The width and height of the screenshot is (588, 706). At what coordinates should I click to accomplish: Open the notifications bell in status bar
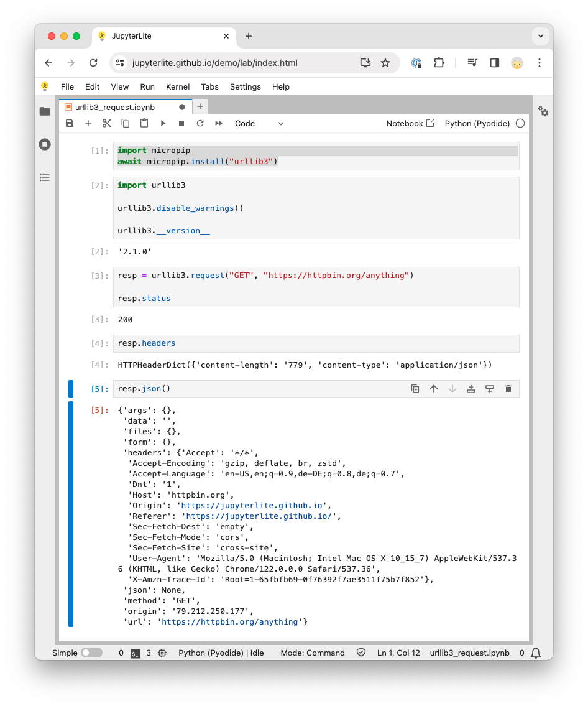point(536,653)
